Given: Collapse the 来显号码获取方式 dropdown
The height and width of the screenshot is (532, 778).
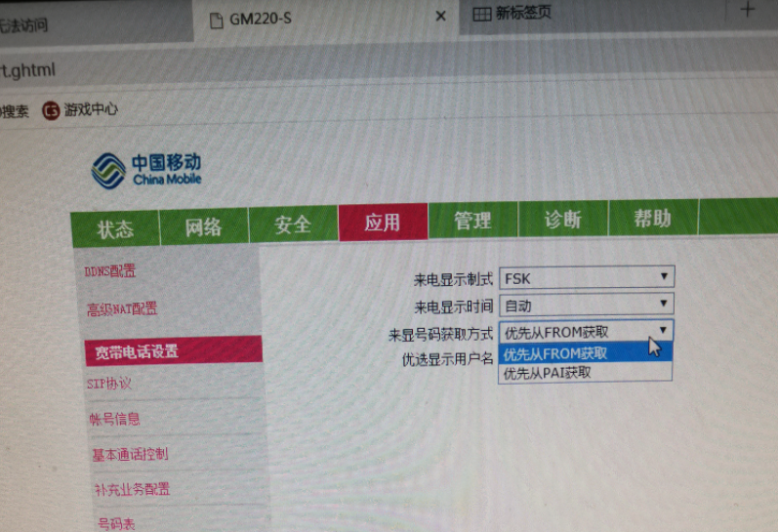Looking at the screenshot, I should point(586,332).
